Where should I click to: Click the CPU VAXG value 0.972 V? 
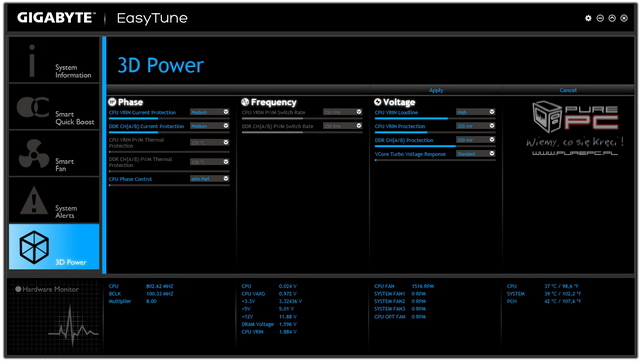pos(288,294)
